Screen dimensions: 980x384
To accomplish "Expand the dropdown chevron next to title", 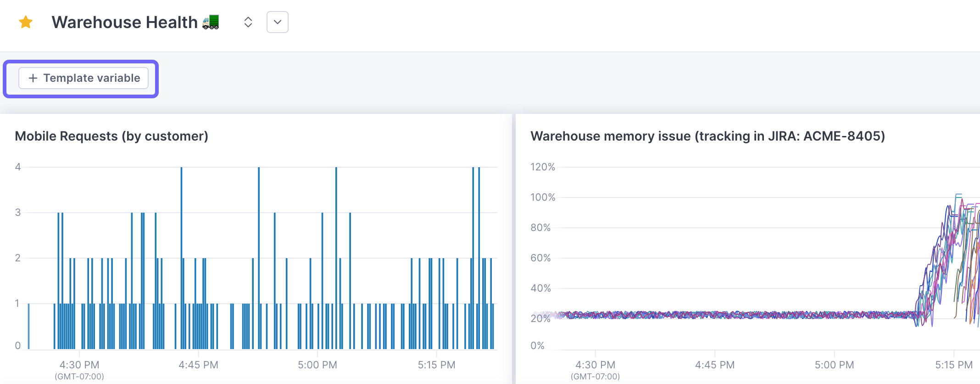I will click(277, 22).
